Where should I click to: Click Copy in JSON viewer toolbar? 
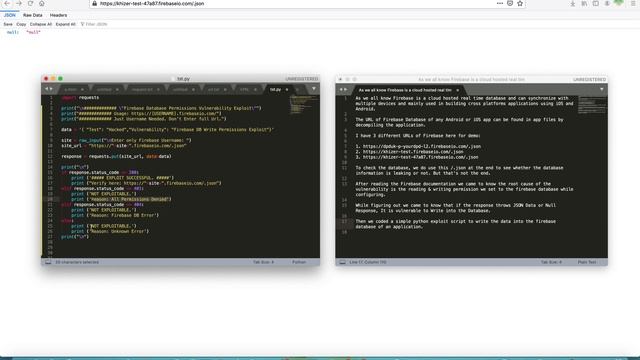21,24
